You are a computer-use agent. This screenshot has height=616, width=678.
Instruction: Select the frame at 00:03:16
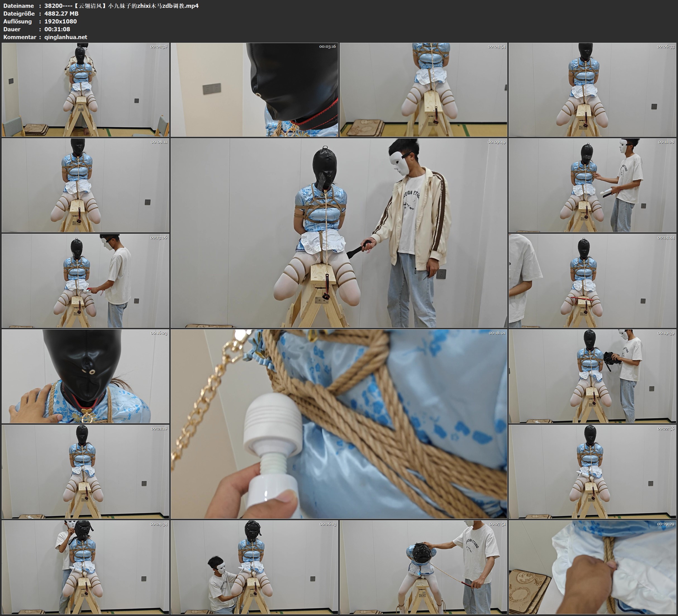pos(254,89)
